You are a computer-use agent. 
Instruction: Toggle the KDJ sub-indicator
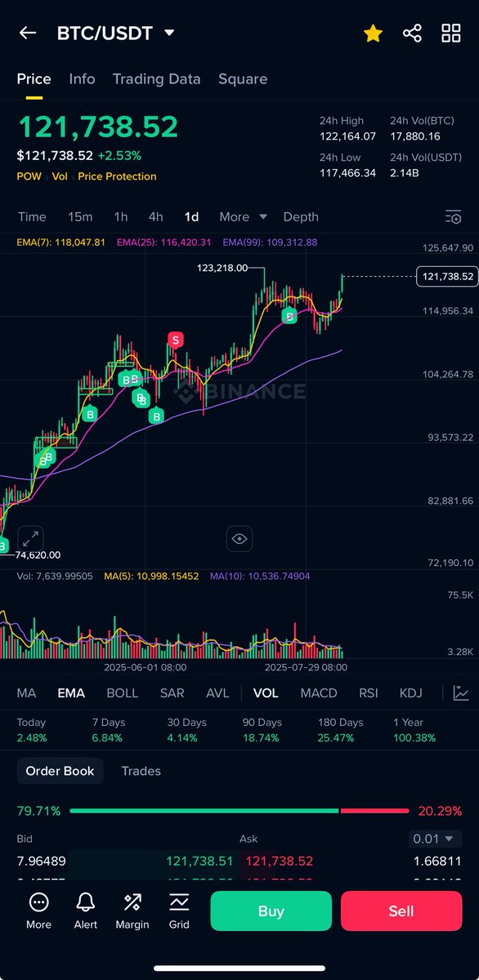[411, 693]
